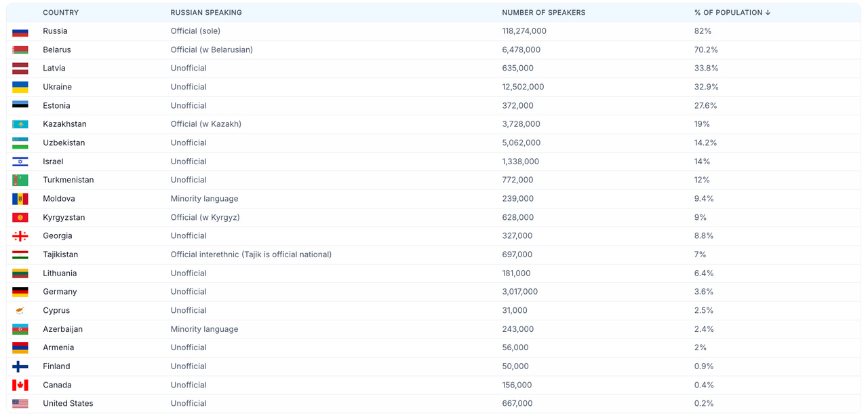
Task: Click the Ukraine flag icon
Action: click(20, 88)
